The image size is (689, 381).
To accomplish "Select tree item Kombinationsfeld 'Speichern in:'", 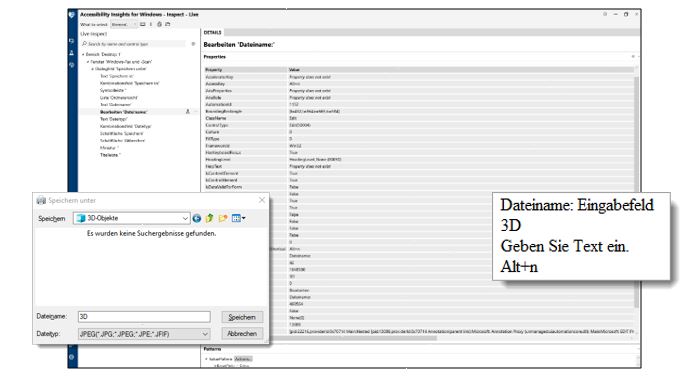I will 130,83.
